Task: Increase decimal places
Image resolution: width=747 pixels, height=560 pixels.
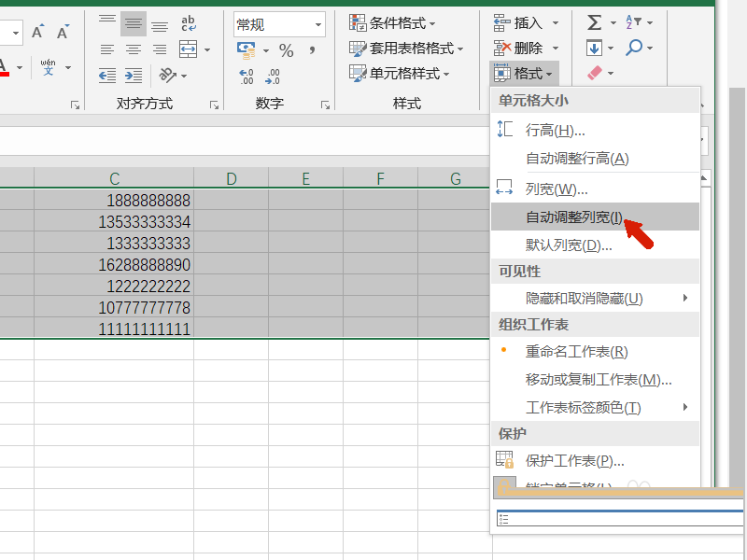Action: (247, 77)
